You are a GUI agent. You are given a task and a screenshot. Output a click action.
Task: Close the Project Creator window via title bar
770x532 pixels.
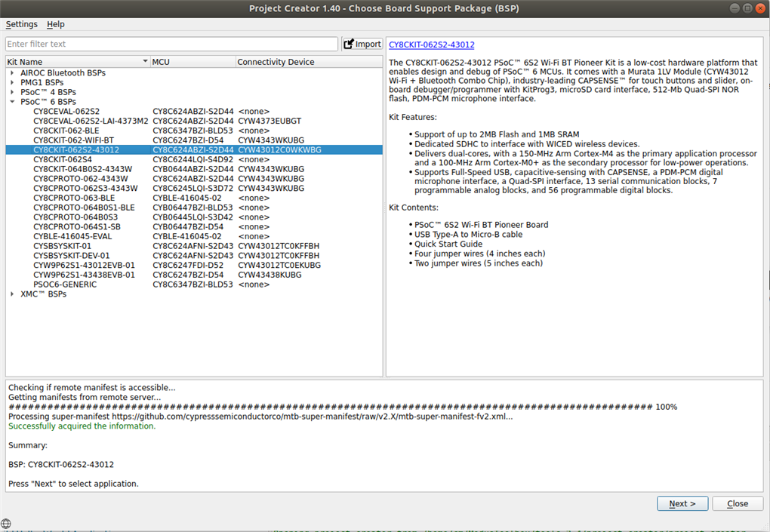pos(760,8)
